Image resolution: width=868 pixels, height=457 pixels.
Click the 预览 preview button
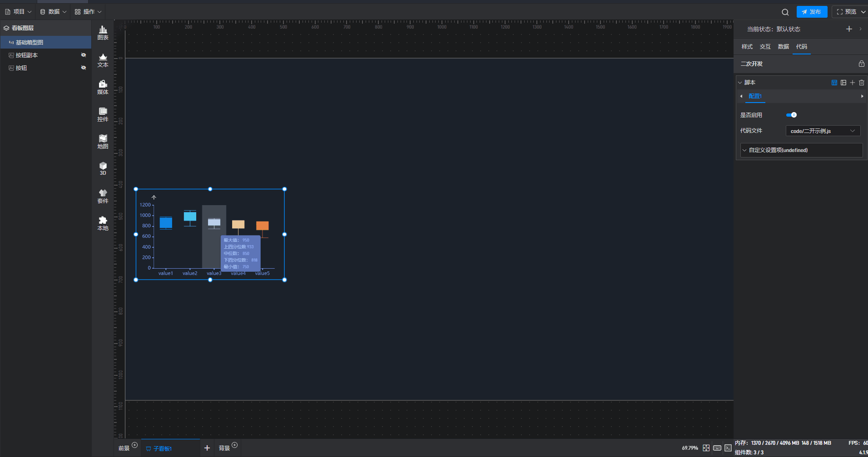(x=847, y=12)
